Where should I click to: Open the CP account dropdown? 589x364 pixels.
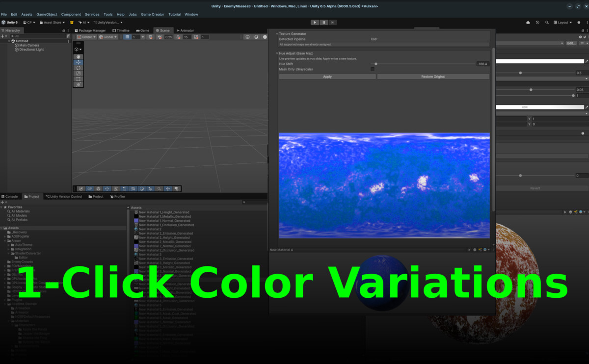[30, 22]
